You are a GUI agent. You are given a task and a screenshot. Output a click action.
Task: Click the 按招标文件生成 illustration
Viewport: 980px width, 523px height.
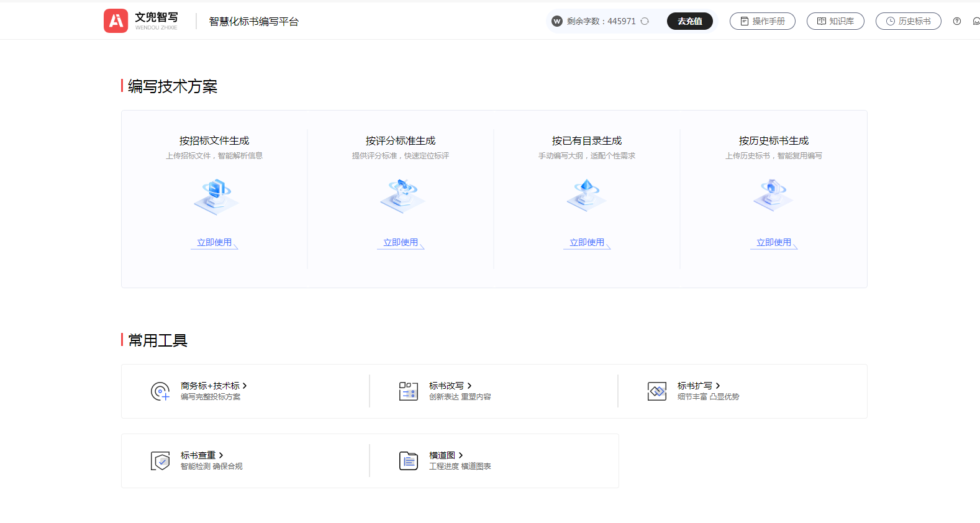tap(216, 196)
